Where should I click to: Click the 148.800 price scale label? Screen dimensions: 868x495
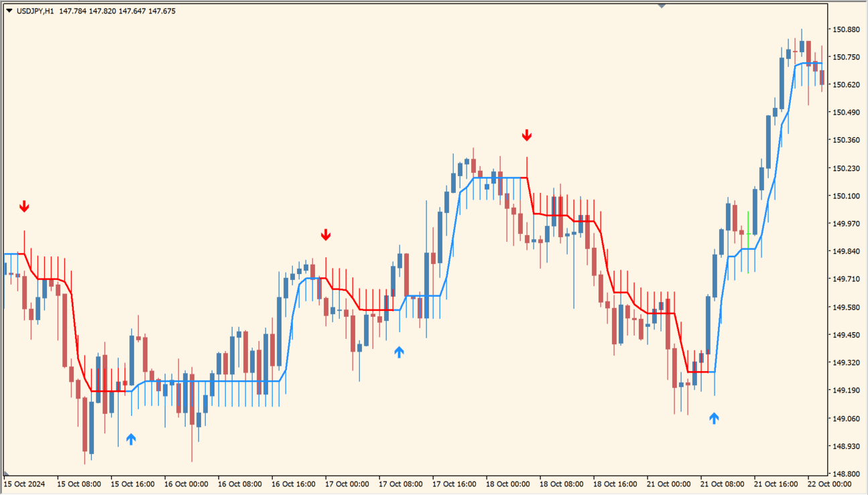click(x=846, y=473)
